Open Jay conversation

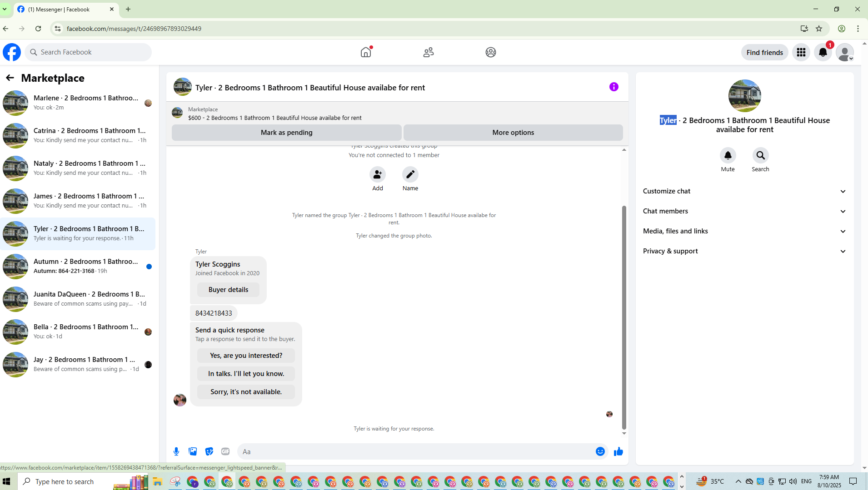click(x=78, y=364)
